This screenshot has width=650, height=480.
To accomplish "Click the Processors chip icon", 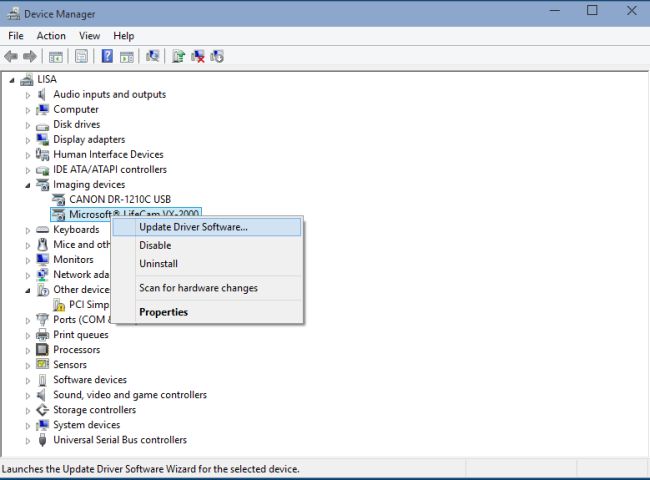I will coord(42,349).
